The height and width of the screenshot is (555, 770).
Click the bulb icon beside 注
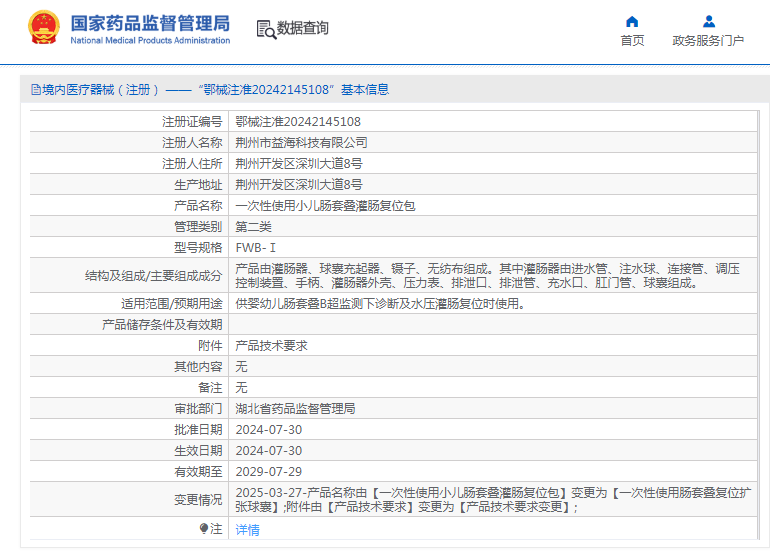coord(204,528)
